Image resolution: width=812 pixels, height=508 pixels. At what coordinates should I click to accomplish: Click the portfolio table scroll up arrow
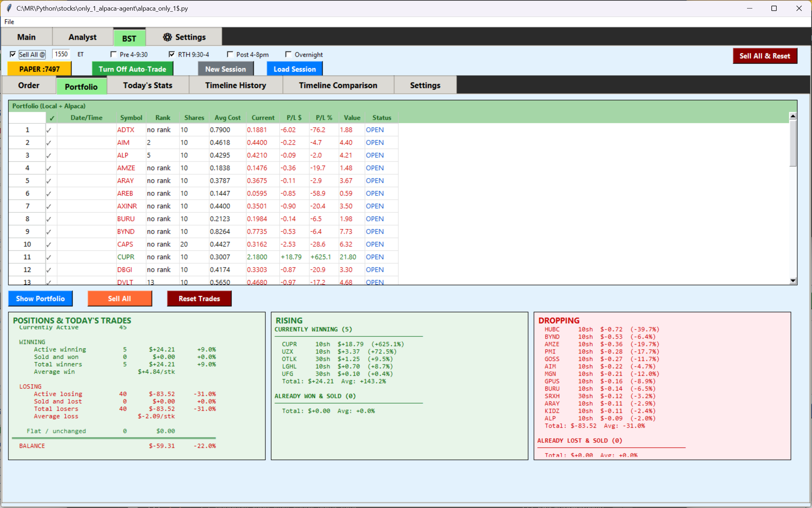click(x=793, y=116)
